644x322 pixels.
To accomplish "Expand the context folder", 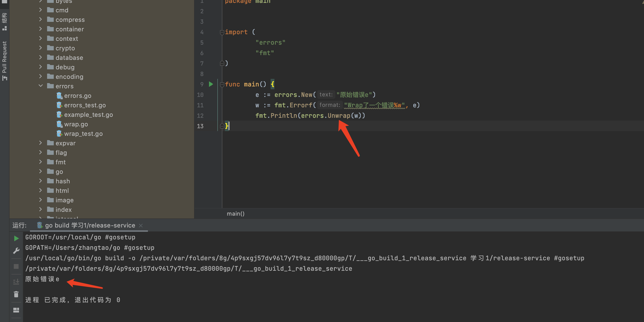I will [x=40, y=38].
